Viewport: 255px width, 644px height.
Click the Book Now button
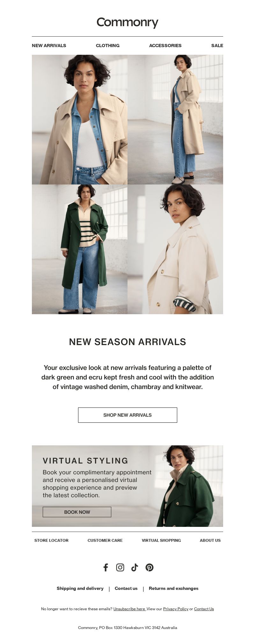click(x=77, y=512)
